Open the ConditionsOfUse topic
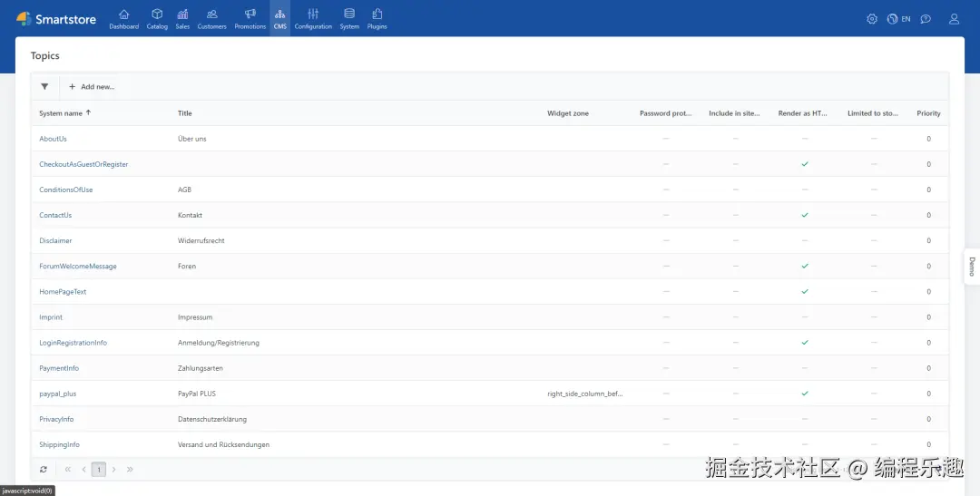This screenshot has width=980, height=496. [x=65, y=190]
